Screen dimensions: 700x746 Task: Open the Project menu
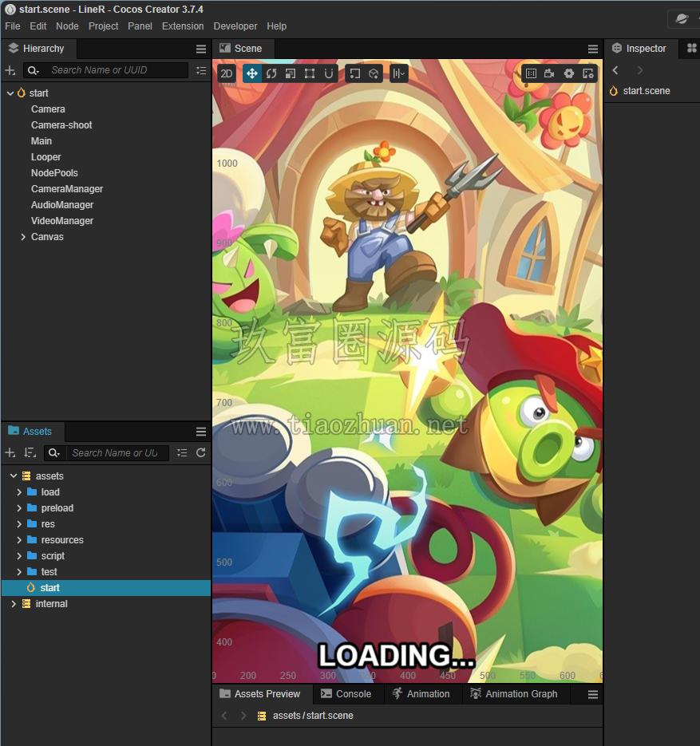(x=103, y=26)
